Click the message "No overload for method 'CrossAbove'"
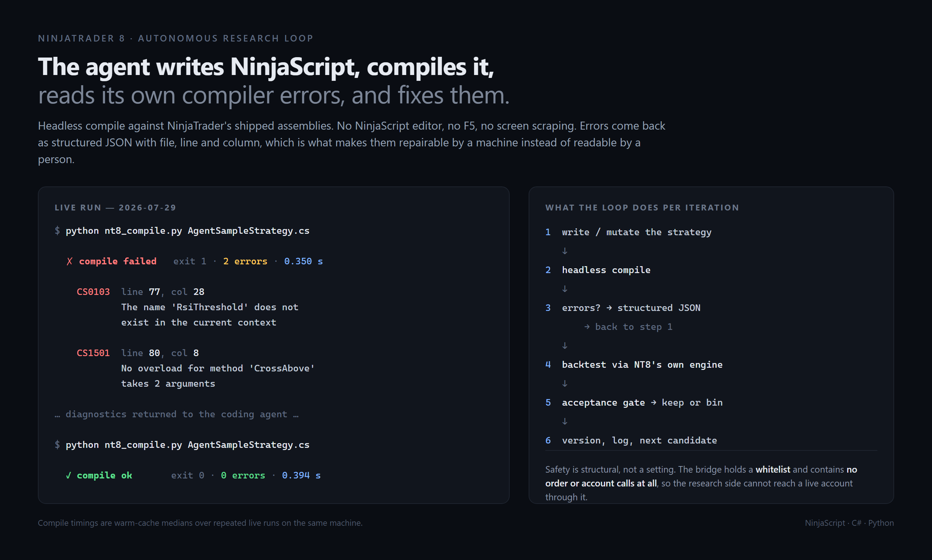This screenshot has height=560, width=932. coord(218,368)
